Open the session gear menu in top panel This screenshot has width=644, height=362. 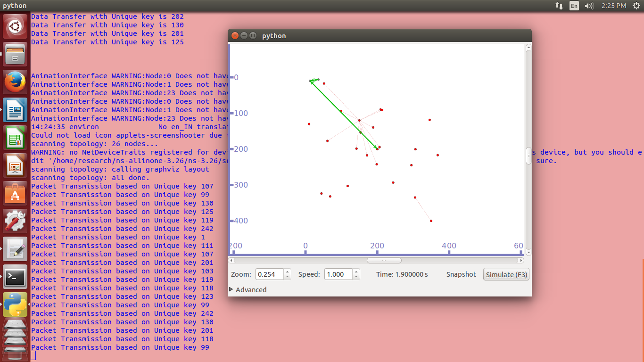coord(636,6)
